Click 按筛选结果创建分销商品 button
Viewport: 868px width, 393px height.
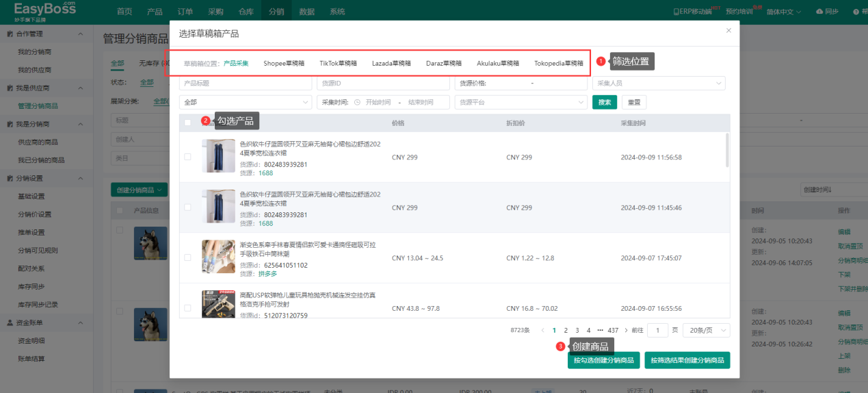pyautogui.click(x=687, y=360)
